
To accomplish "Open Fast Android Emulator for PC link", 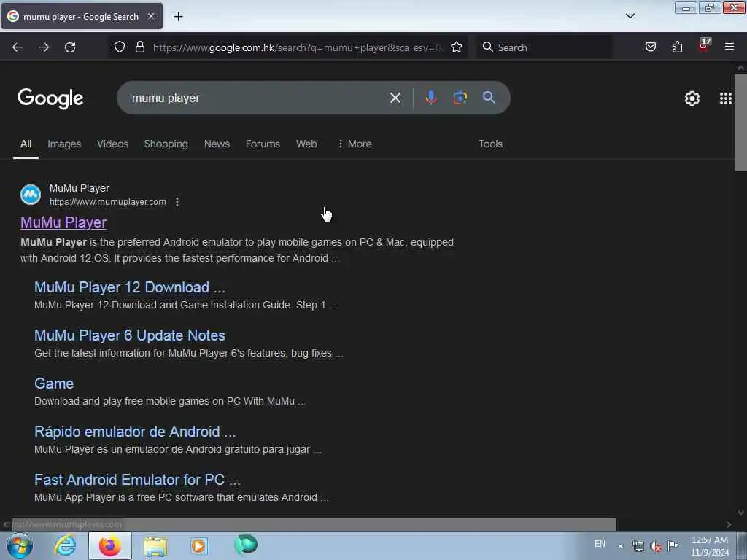I will click(137, 480).
